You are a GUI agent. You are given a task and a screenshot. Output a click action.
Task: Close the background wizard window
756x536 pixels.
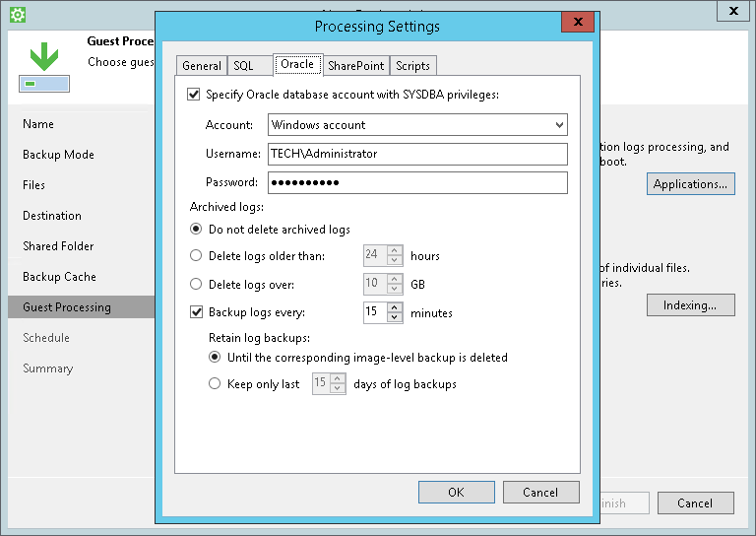(x=733, y=11)
